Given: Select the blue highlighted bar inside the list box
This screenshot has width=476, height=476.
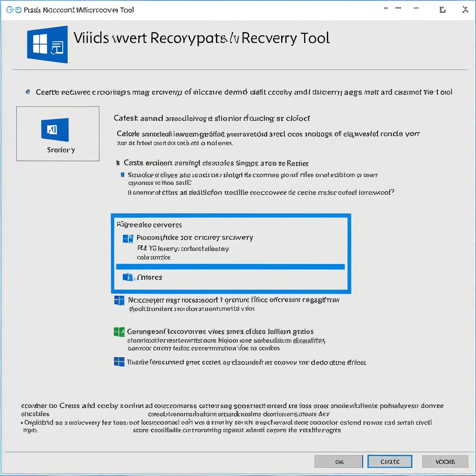Looking at the screenshot, I should pyautogui.click(x=231, y=267).
